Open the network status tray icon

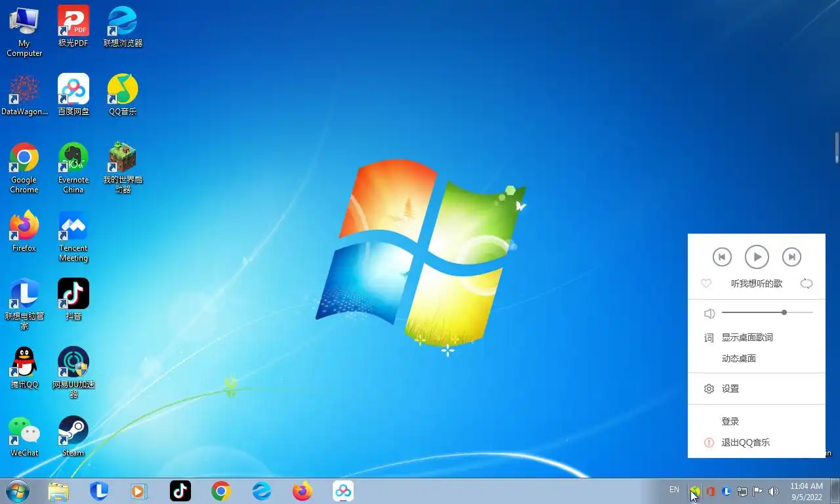point(742,491)
